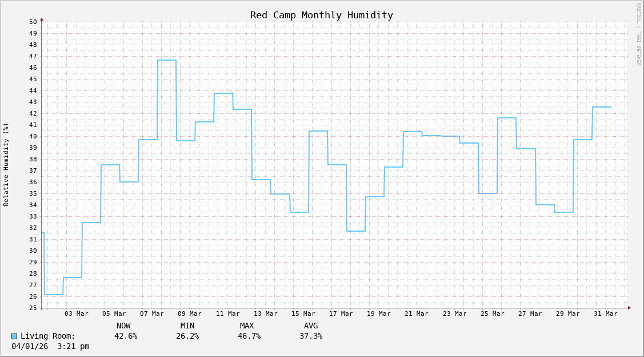Click the RRDTOOL / TOBI OETIKER watermark
Screen dimensions: 644x357
pyautogui.click(x=638, y=34)
